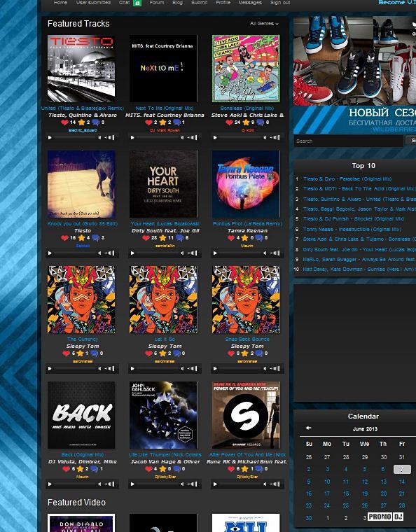Open Home in navigation bar
Viewport: 416px width, 532px height.
tap(60, 2)
